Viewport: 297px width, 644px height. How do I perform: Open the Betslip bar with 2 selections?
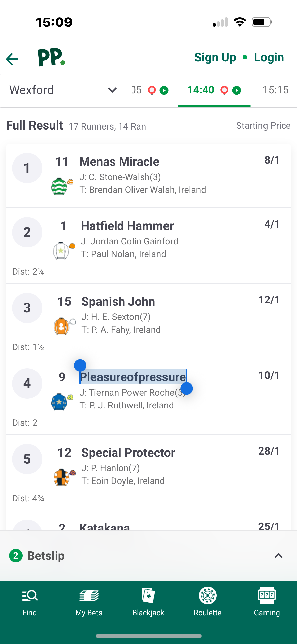point(148,556)
